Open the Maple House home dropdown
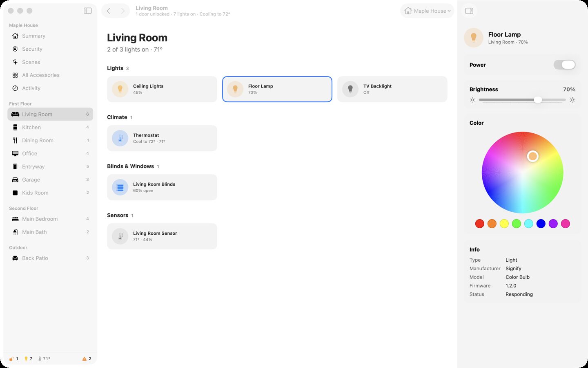This screenshot has height=368, width=588. [427, 11]
